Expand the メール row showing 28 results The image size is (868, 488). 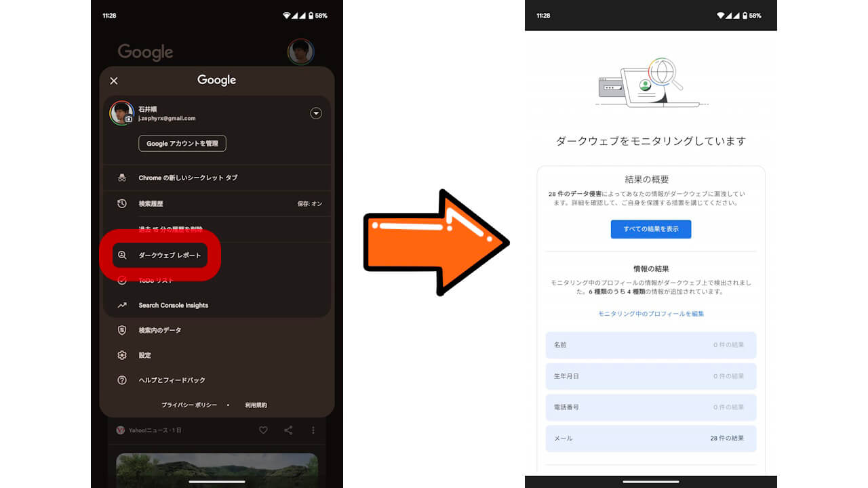coord(650,439)
